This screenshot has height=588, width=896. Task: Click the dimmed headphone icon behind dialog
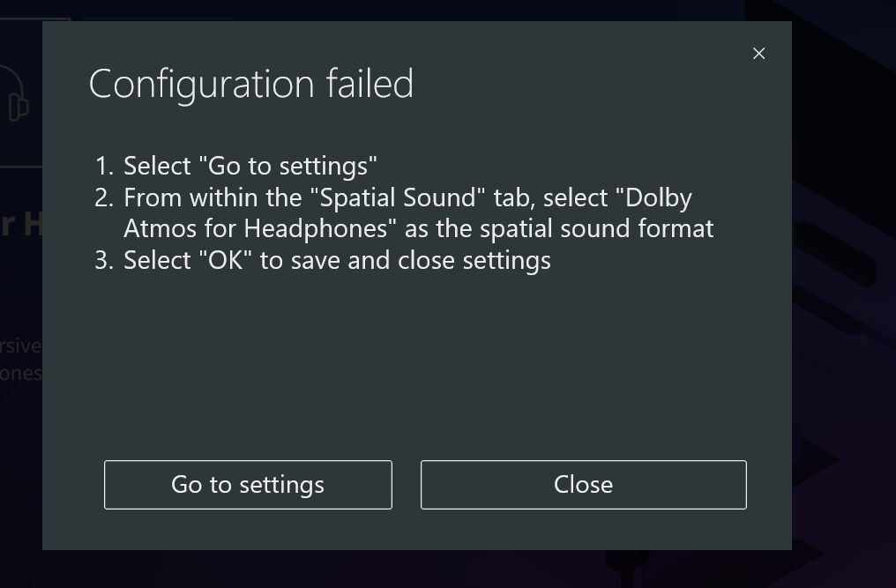(16, 94)
